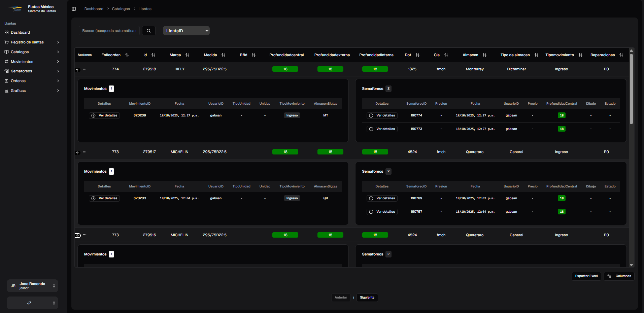
Task: Sort by Folioorden column arrows
Action: click(x=127, y=55)
